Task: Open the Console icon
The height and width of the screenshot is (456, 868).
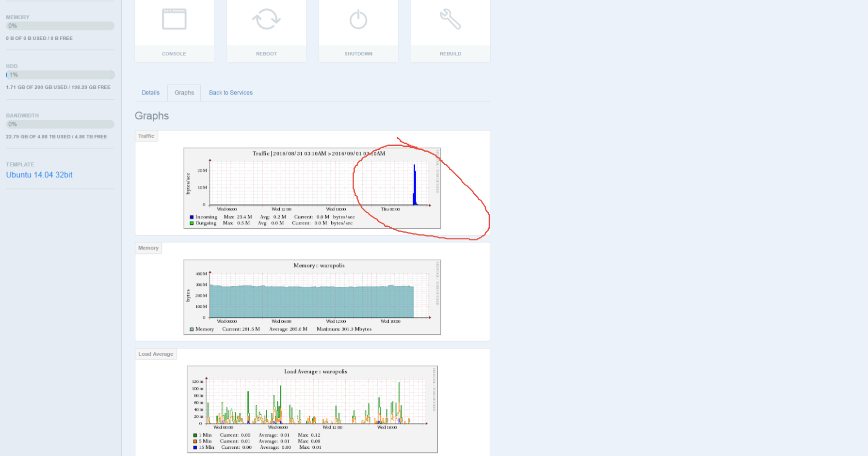Action: pos(174,19)
